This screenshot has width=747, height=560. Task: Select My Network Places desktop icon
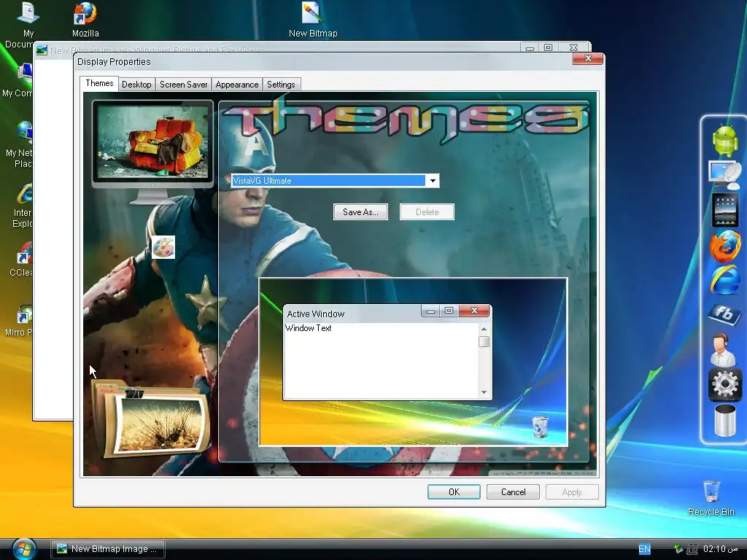[x=19, y=145]
